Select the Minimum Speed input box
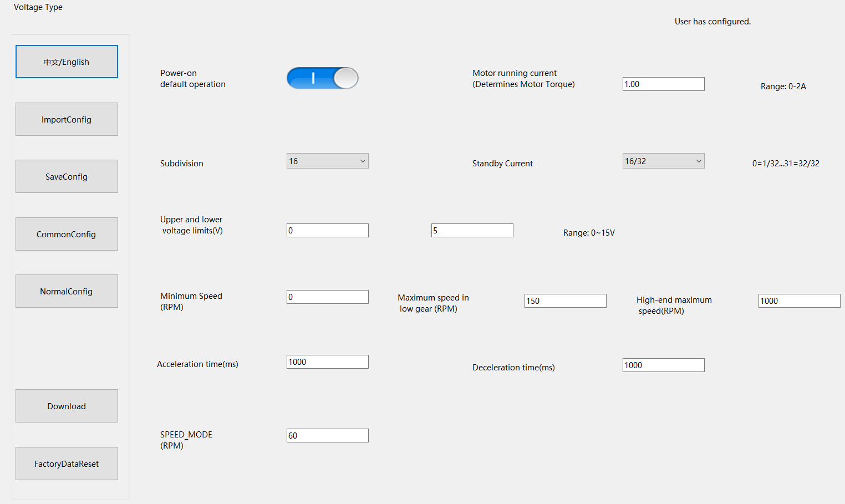 (327, 297)
